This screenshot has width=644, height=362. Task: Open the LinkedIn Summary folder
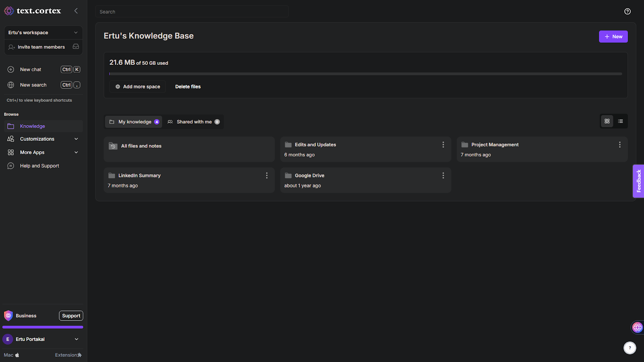coord(189,180)
